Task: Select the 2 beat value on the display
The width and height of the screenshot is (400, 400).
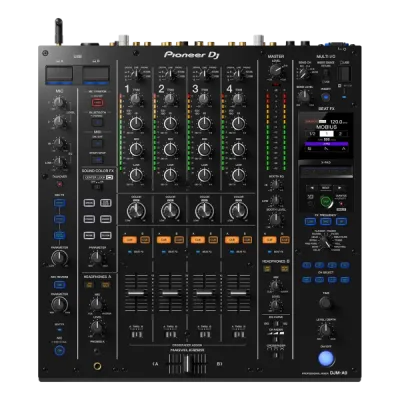Action: point(340,134)
